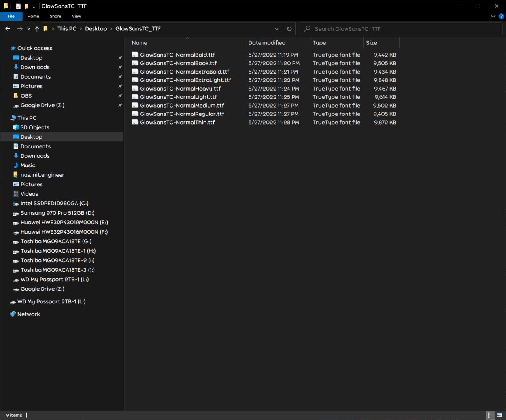Switch to the View ribbon tab
Viewport: 506px width, 420px height.
(76, 16)
